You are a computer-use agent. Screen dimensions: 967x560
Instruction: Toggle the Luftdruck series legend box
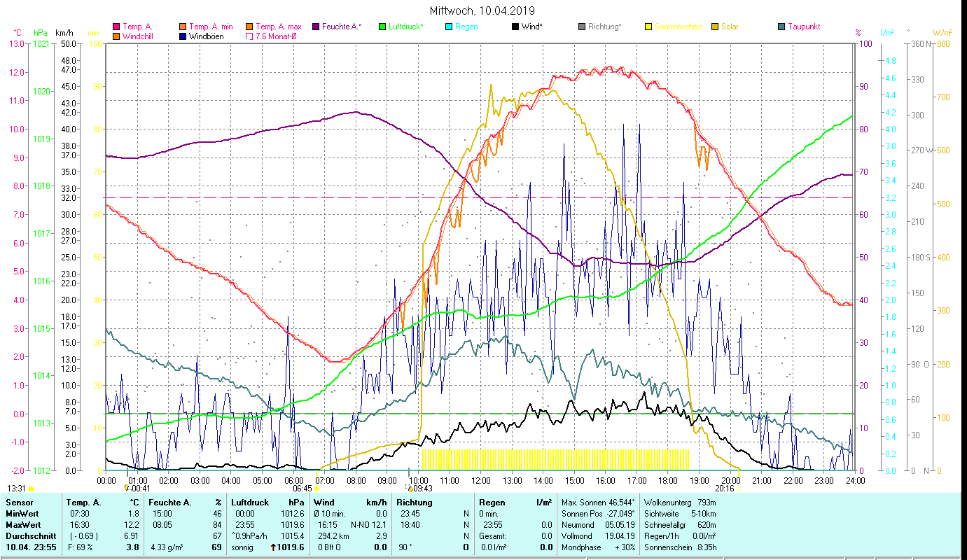(382, 27)
